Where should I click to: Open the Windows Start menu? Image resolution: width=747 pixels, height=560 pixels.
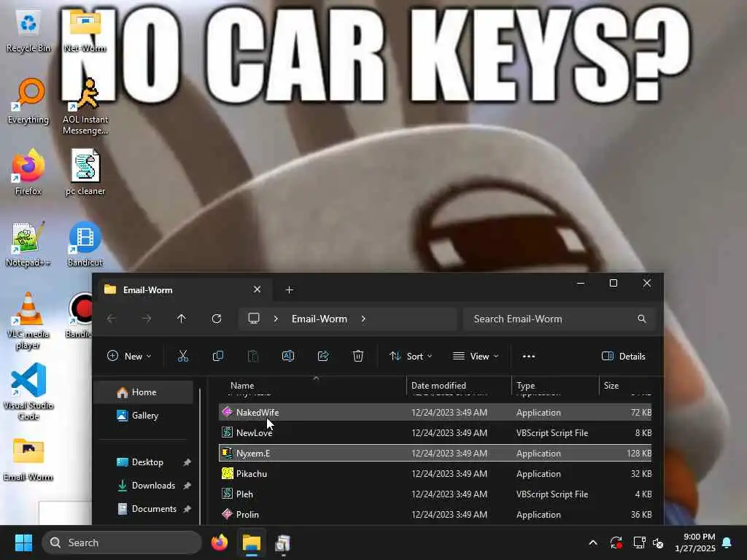pyautogui.click(x=23, y=542)
